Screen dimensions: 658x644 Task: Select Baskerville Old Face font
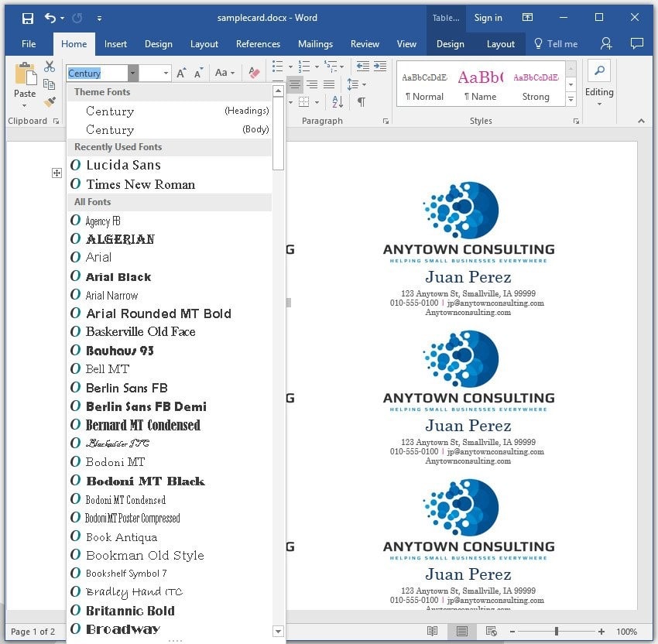pos(170,331)
